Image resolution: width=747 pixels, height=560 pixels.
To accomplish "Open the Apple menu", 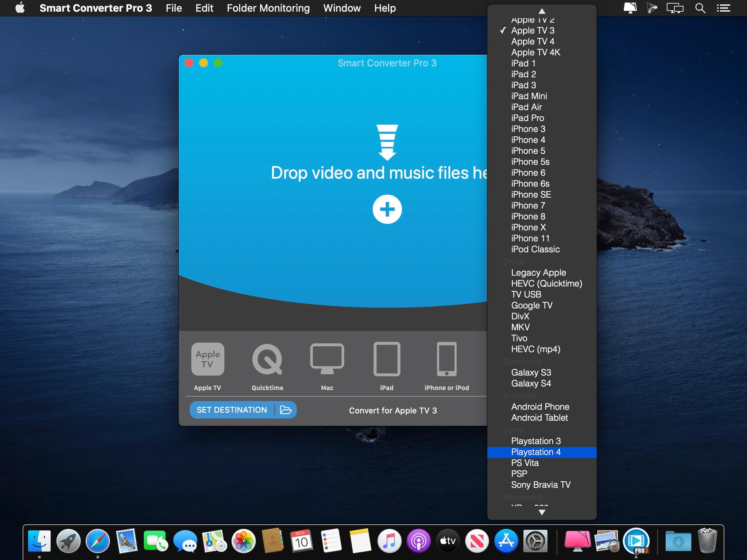I will 20,8.
